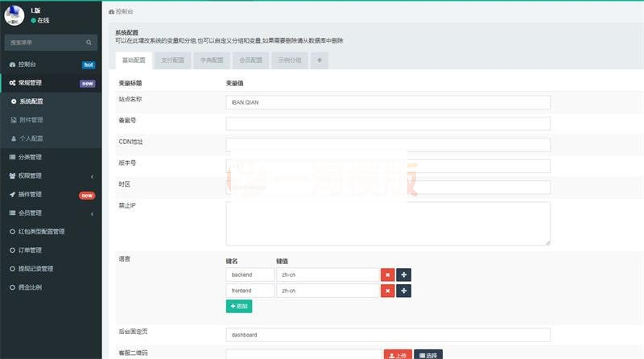Click the search icon in sidebar search box
Image resolution: width=644 pixels, height=359 pixels.
point(89,42)
